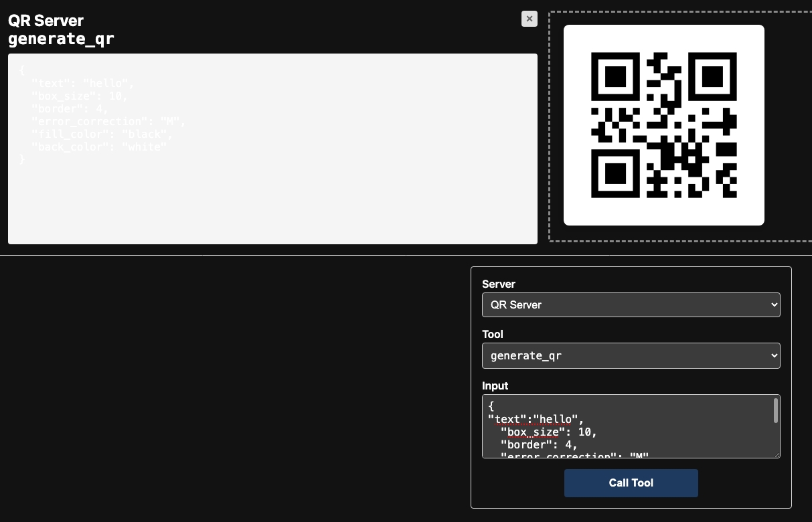Click the generated QR code image
Image resolution: width=812 pixels, height=522 pixels.
pyautogui.click(x=664, y=125)
